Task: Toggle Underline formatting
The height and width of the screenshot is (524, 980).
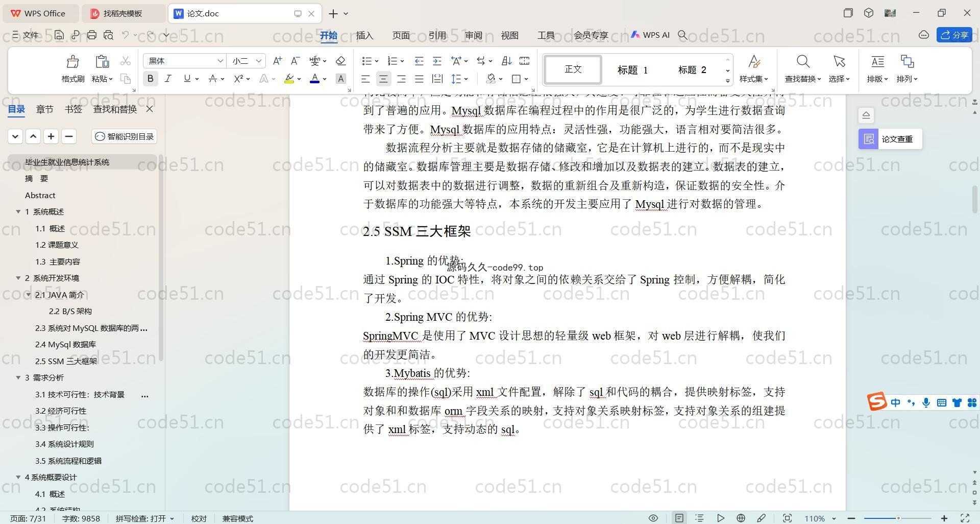Action: point(187,79)
